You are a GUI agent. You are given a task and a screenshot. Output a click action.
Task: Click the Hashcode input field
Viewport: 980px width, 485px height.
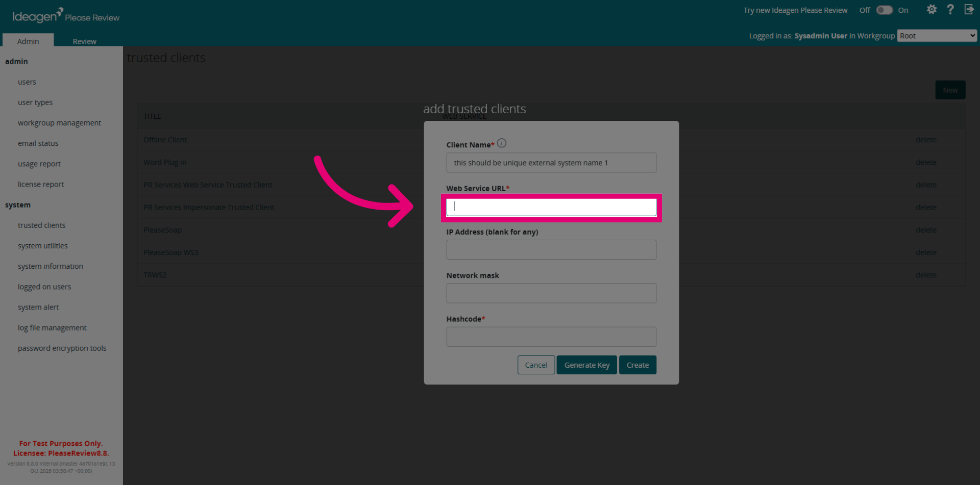click(x=551, y=337)
